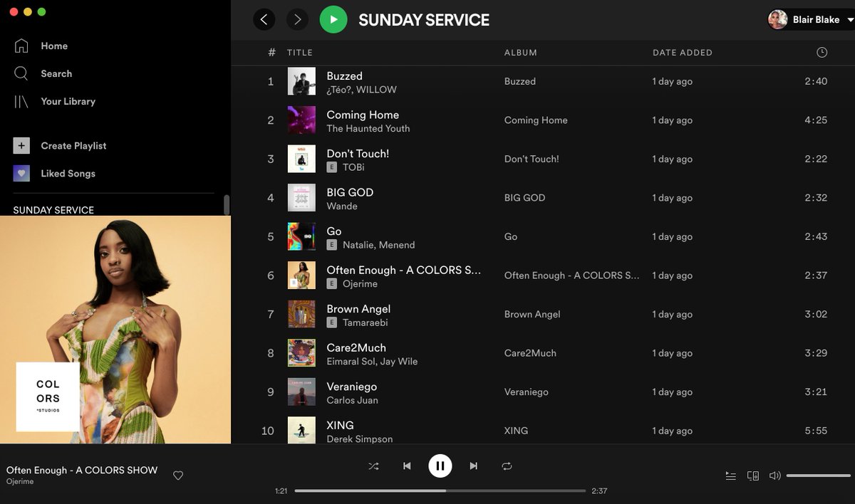Click macOS green fullscreen window button
The width and height of the screenshot is (855, 504).
(x=41, y=12)
